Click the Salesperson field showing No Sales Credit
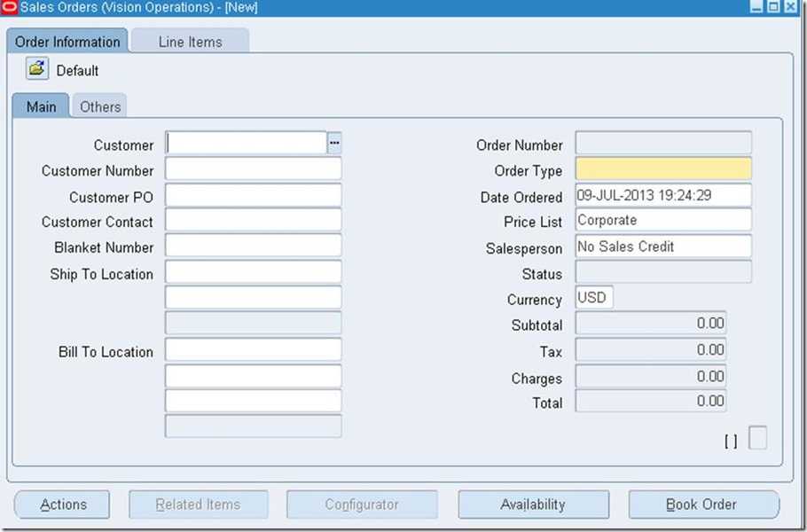The width and height of the screenshot is (807, 532). tap(663, 247)
